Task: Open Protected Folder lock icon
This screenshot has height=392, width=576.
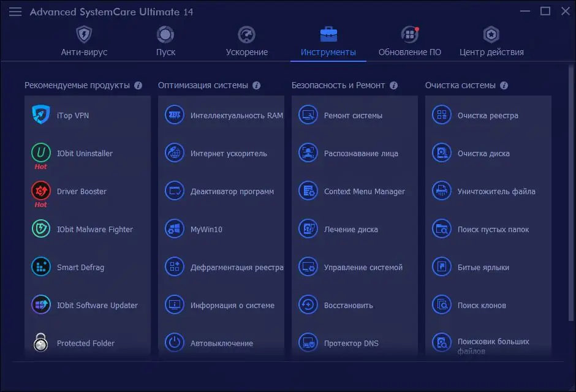Action: (41, 342)
